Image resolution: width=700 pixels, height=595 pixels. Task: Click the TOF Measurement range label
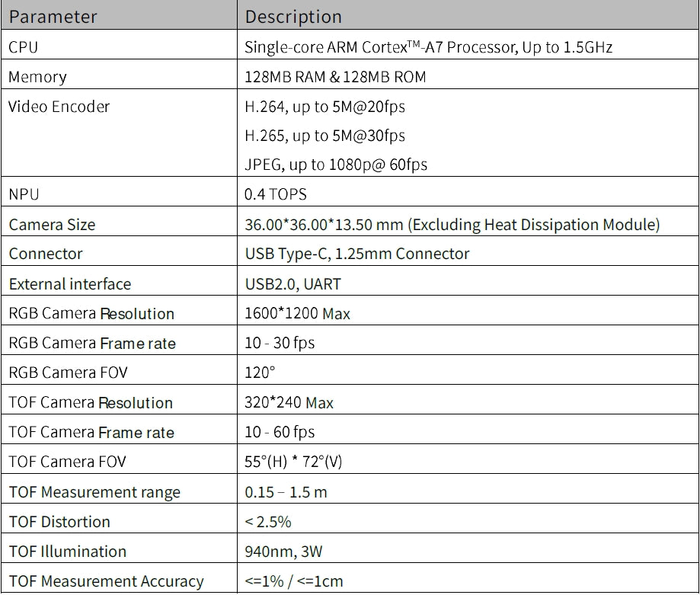click(x=94, y=492)
